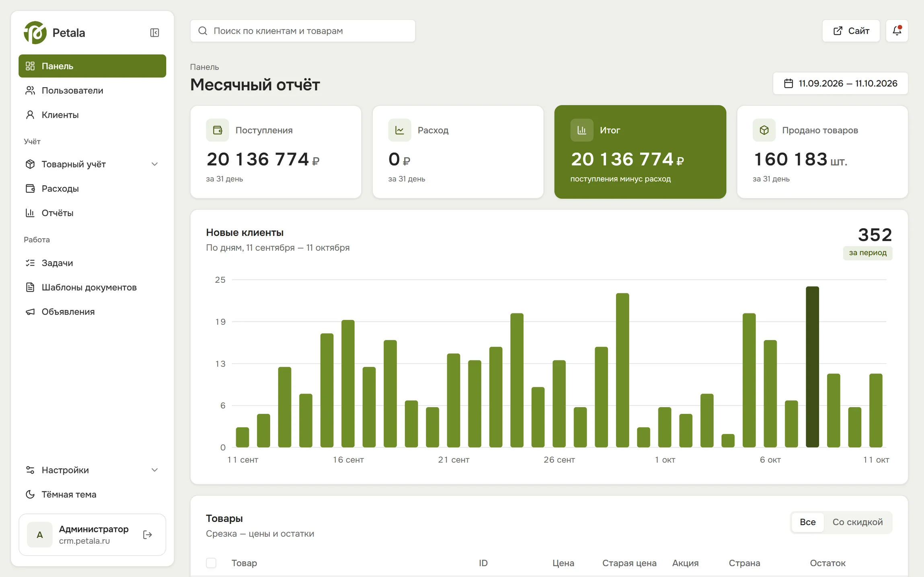Open Пользователи in the sidebar
This screenshot has height=577, width=924.
point(92,90)
